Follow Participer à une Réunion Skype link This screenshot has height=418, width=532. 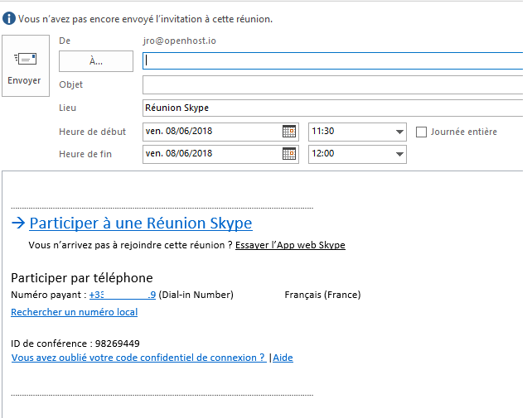tap(141, 223)
